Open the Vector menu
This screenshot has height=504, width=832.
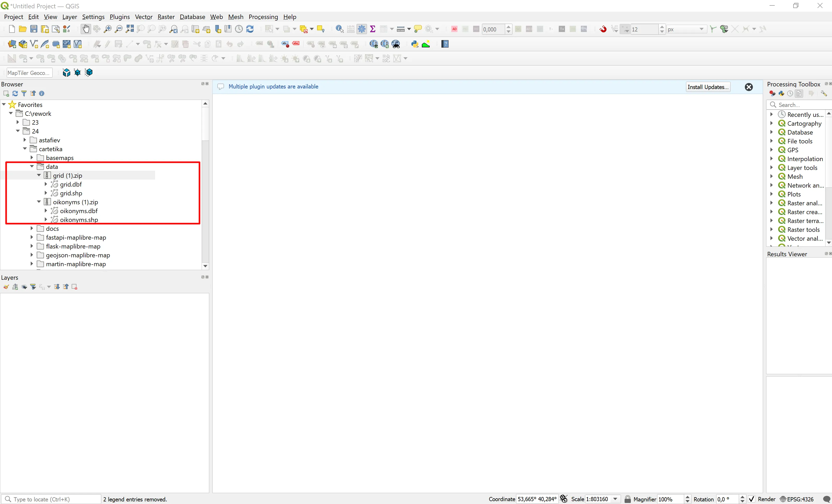(x=143, y=17)
